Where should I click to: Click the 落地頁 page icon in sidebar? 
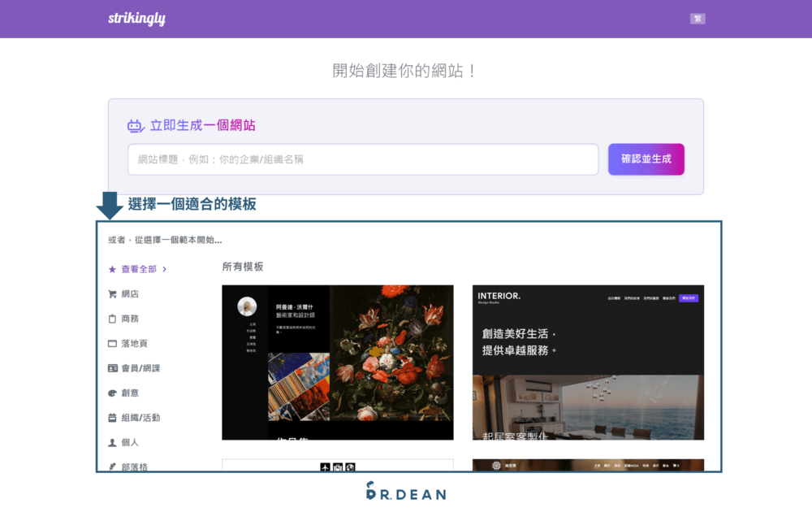click(x=111, y=343)
